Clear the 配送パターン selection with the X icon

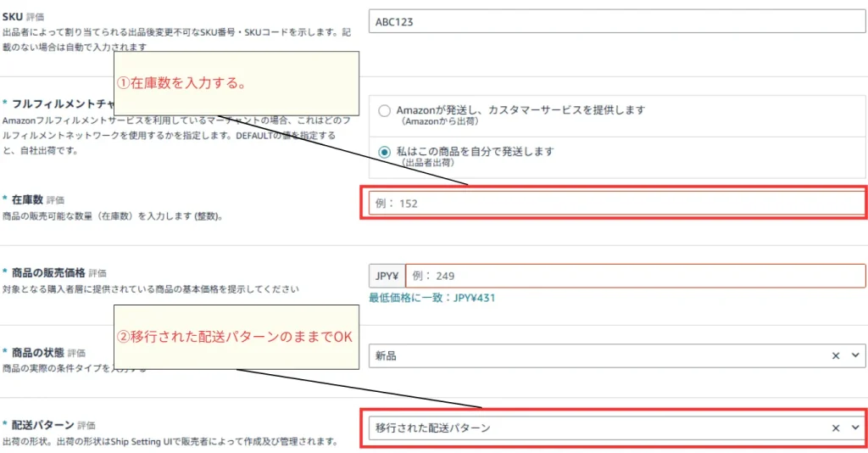836,428
